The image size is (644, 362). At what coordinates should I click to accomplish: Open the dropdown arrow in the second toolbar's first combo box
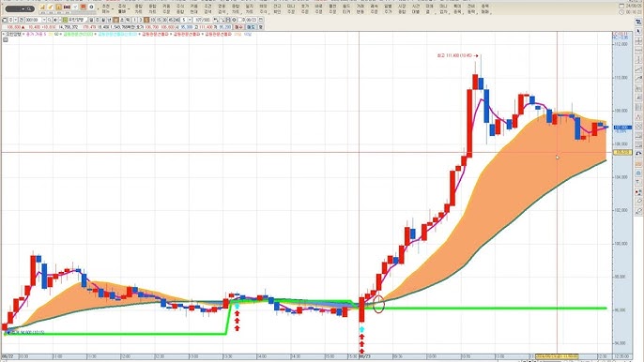click(16, 20)
